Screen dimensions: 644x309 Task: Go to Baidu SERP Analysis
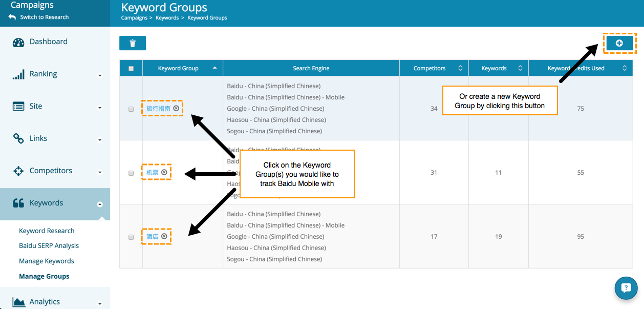(49, 245)
